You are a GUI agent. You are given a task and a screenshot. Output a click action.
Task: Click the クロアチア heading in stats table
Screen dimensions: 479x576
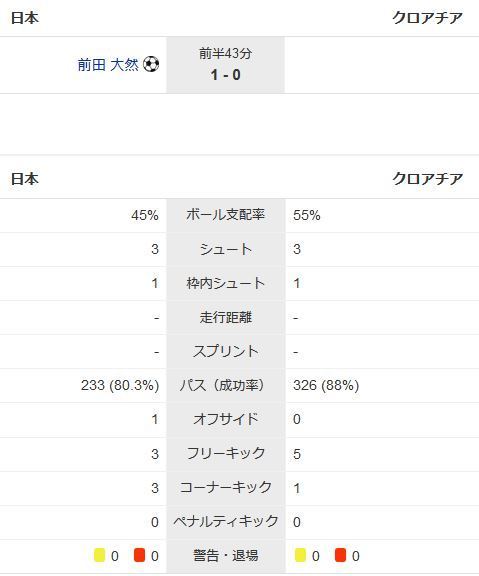428,179
